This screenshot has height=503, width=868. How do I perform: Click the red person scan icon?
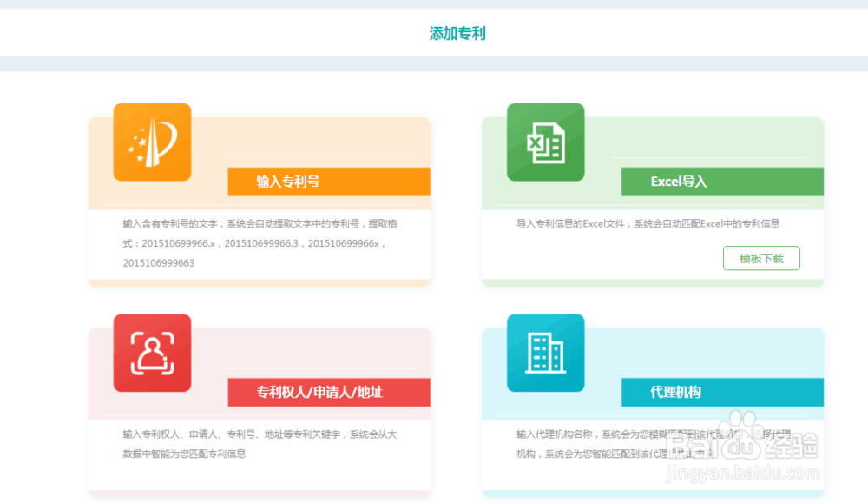pyautogui.click(x=152, y=353)
